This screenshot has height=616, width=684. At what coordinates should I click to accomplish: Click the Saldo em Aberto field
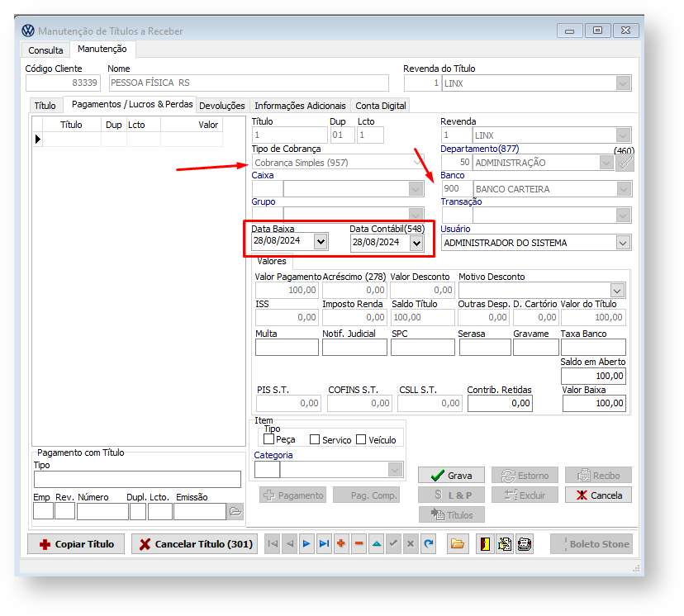(593, 376)
